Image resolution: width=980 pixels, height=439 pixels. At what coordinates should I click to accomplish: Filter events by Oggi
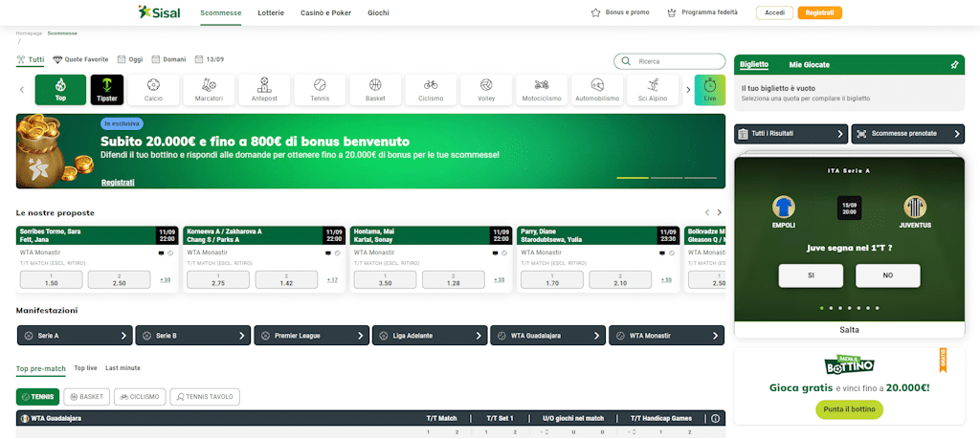128,59
